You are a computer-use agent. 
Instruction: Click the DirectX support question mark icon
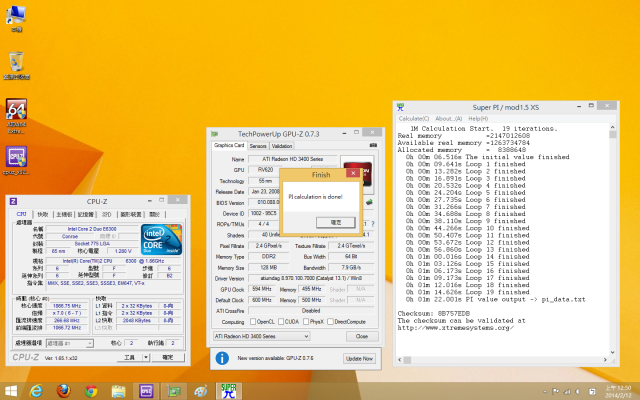[x=373, y=224]
